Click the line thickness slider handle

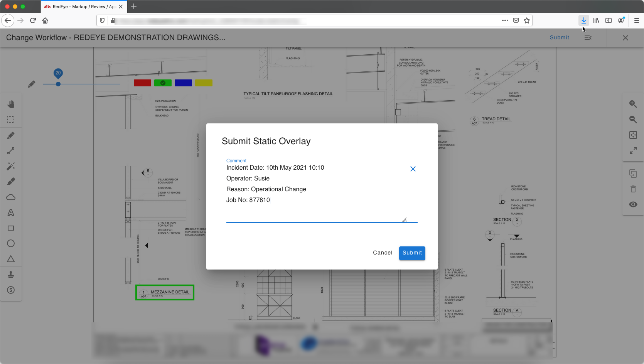click(58, 84)
